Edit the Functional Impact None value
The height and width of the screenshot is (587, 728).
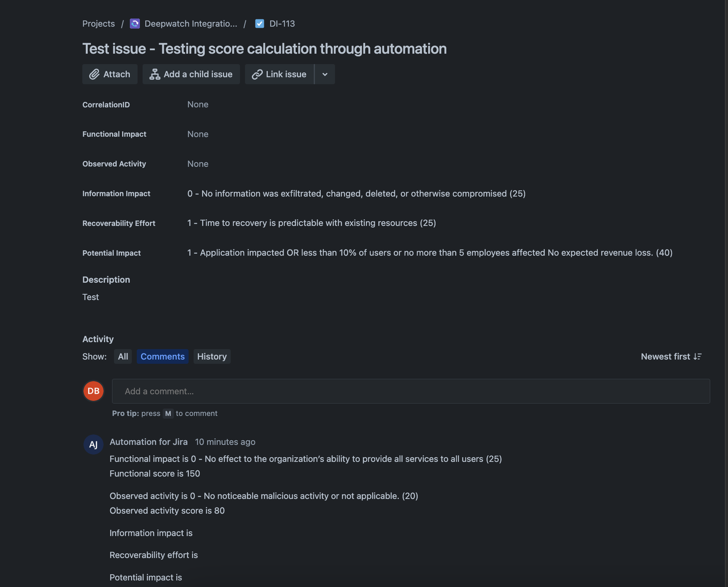[x=198, y=134]
